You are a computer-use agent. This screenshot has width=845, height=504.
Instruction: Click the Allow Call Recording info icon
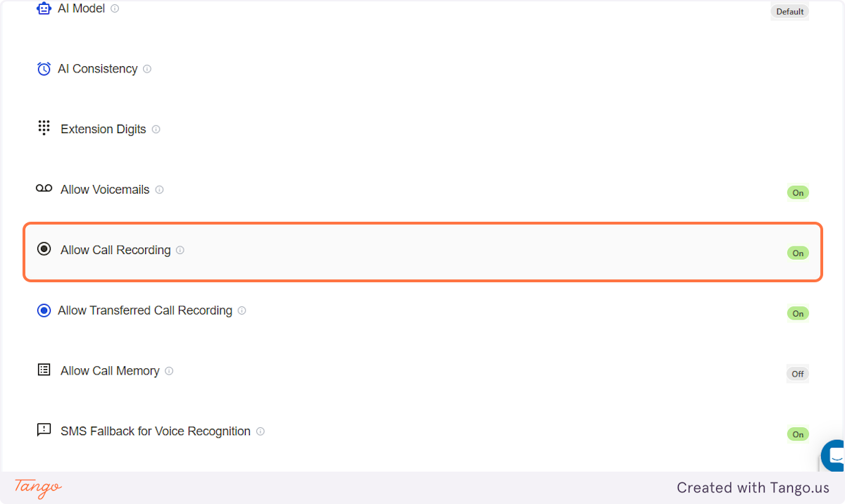(180, 250)
